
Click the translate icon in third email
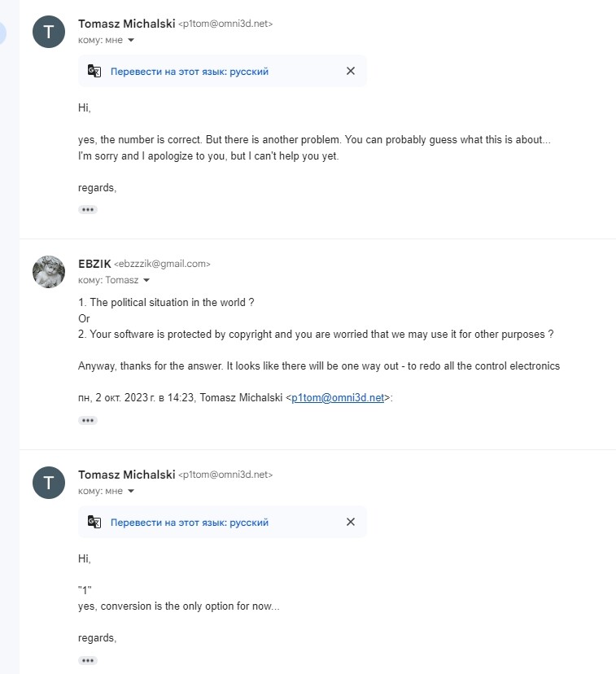[x=94, y=522]
